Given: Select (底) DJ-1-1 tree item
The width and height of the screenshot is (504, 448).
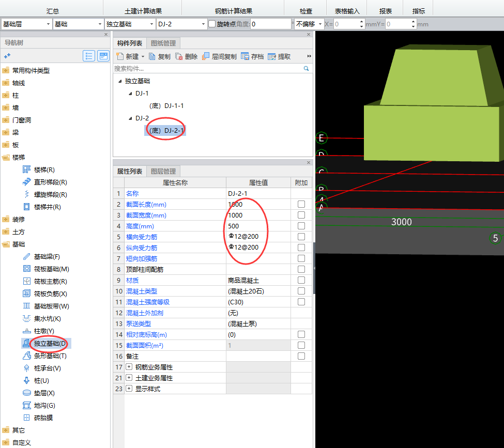Looking at the screenshot, I should point(166,106).
